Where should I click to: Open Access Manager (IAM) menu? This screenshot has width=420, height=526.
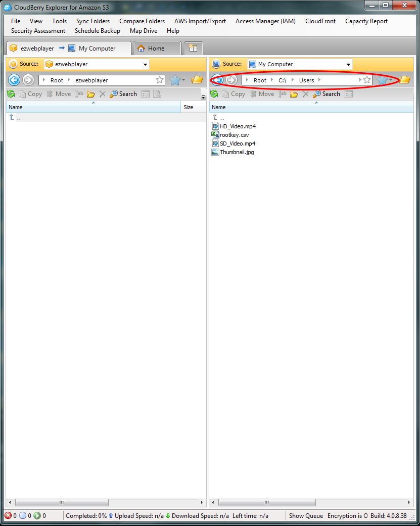(265, 21)
